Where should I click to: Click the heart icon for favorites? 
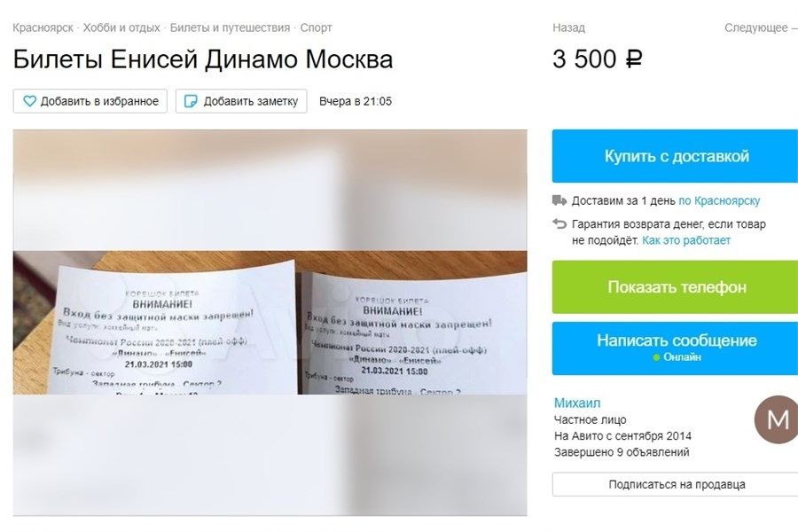coord(29,101)
